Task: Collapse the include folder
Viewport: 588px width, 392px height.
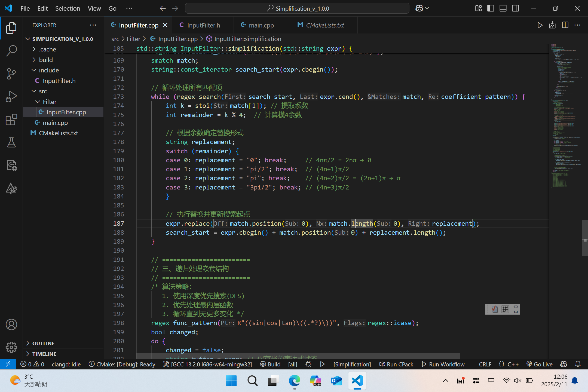Action: tap(49, 70)
